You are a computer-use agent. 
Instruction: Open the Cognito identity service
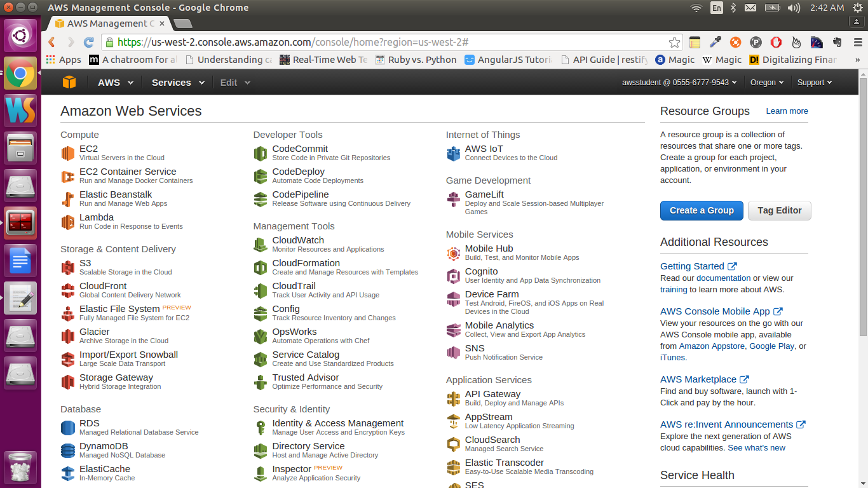[x=453, y=274]
